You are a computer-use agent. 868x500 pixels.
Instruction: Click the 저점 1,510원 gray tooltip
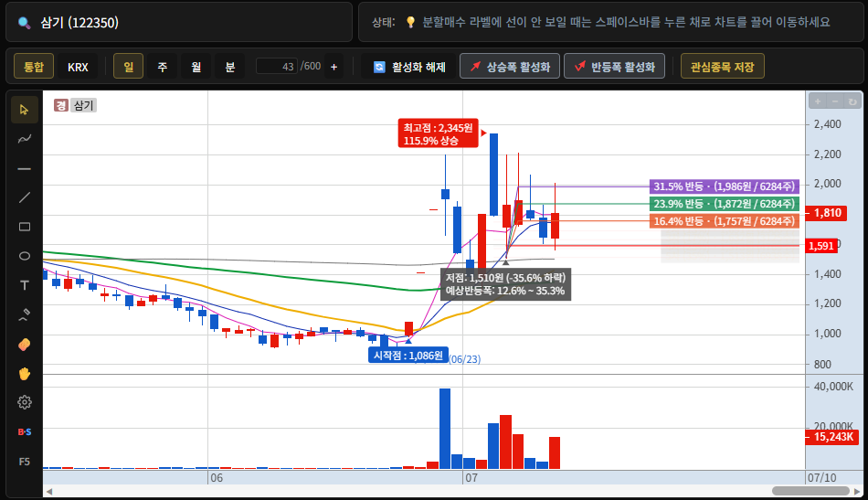[505, 284]
